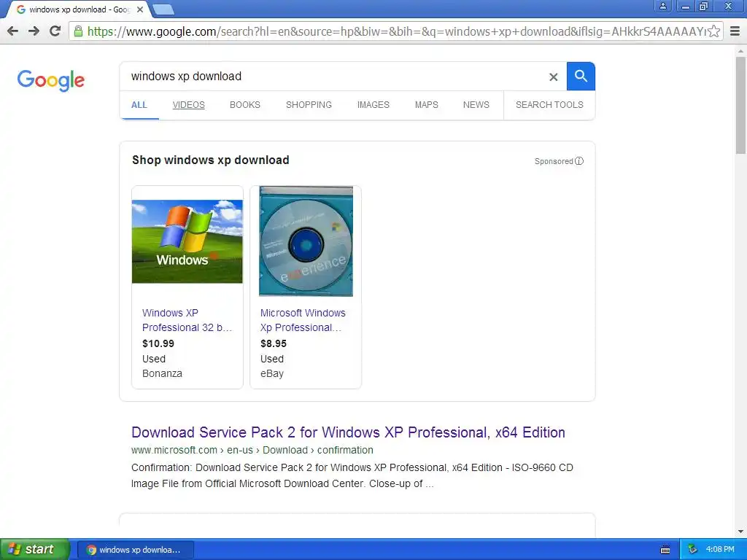This screenshot has height=560, width=747.
Task: Open the Windows XP CD product thumbnail
Action: [x=306, y=241]
